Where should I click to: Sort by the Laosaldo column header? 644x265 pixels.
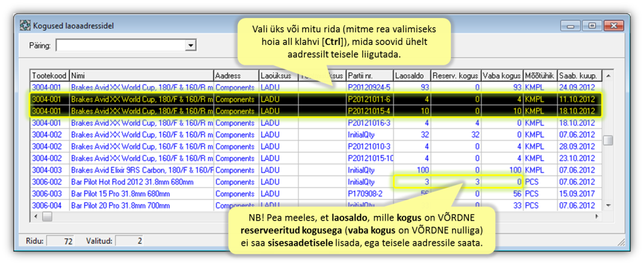click(x=411, y=76)
